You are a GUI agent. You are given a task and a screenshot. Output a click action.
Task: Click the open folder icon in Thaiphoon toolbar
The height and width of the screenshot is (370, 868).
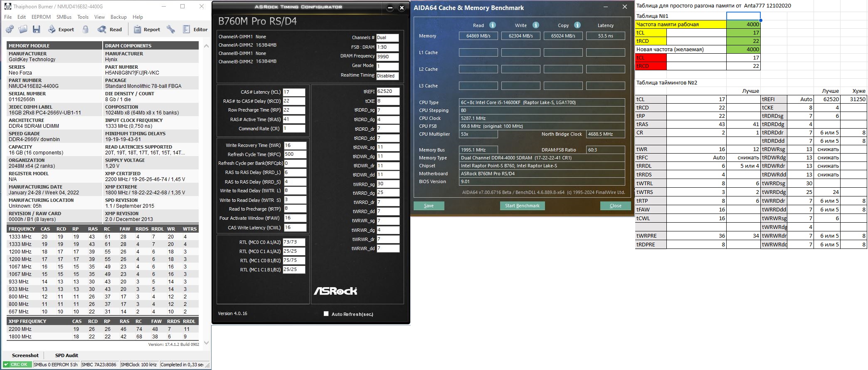point(23,30)
